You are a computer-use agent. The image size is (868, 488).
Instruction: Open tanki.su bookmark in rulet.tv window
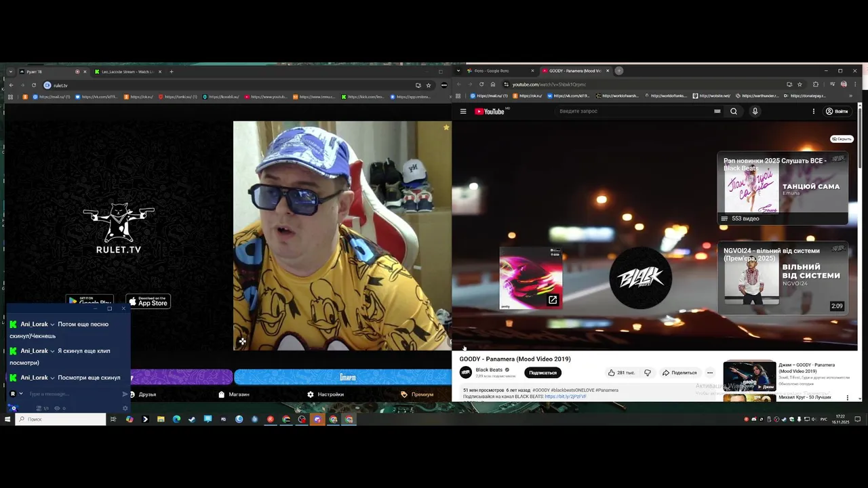pyautogui.click(x=178, y=97)
